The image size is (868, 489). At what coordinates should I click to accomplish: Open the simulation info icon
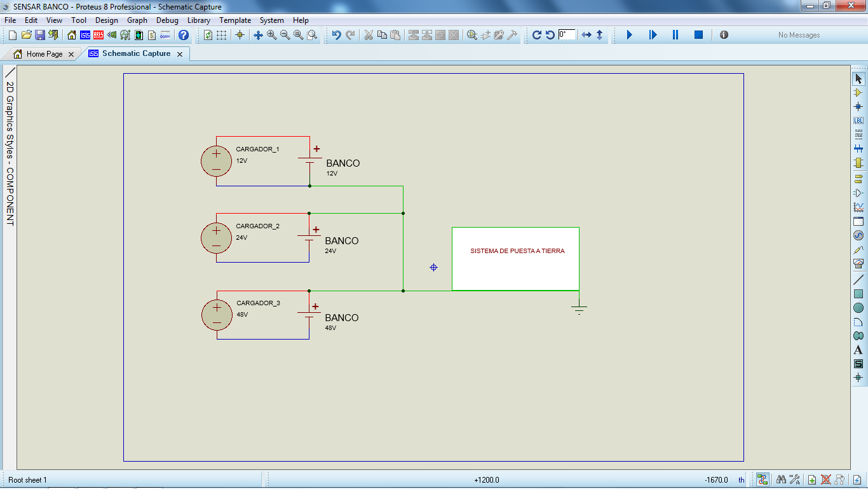pyautogui.click(x=724, y=35)
